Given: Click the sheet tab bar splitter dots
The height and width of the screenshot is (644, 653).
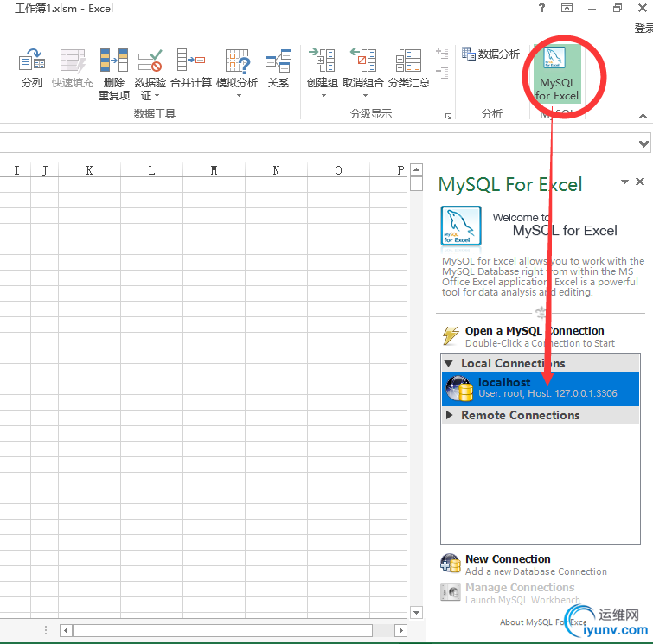Looking at the screenshot, I should coord(45,630).
